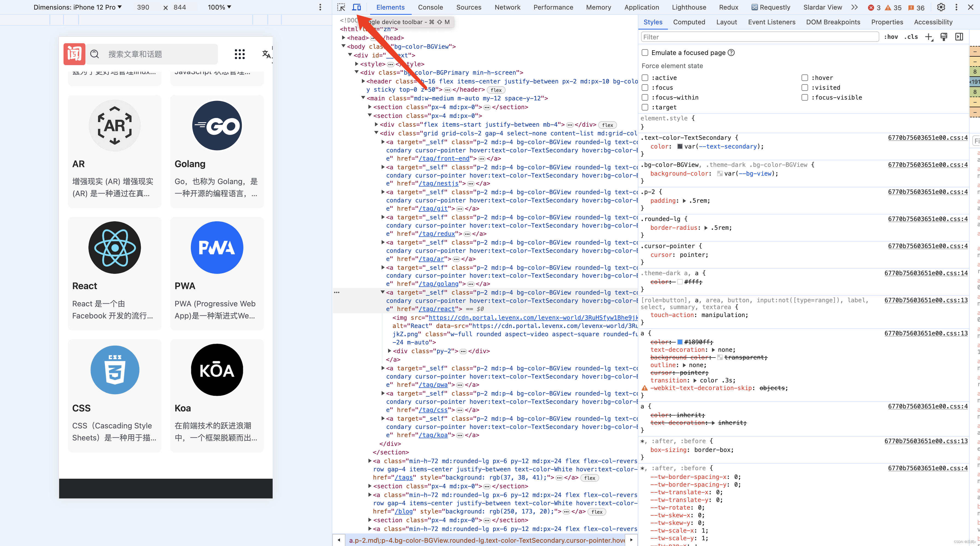Collapse the body element node
The height and width of the screenshot is (546, 980).
pos(344,46)
